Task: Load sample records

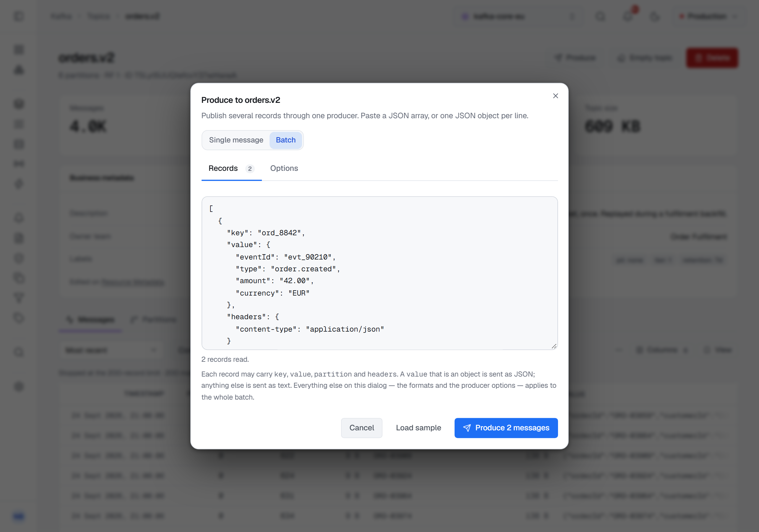Action: (x=419, y=428)
